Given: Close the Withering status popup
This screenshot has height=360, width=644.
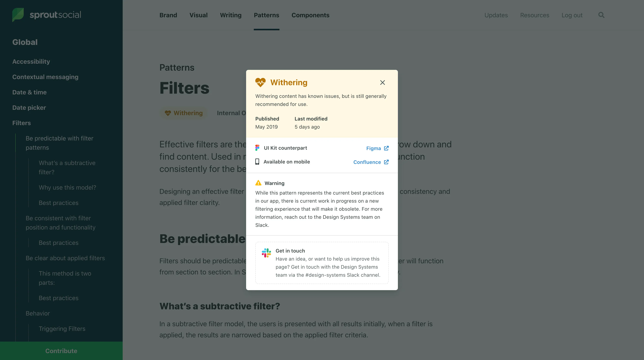Looking at the screenshot, I should click(x=382, y=83).
